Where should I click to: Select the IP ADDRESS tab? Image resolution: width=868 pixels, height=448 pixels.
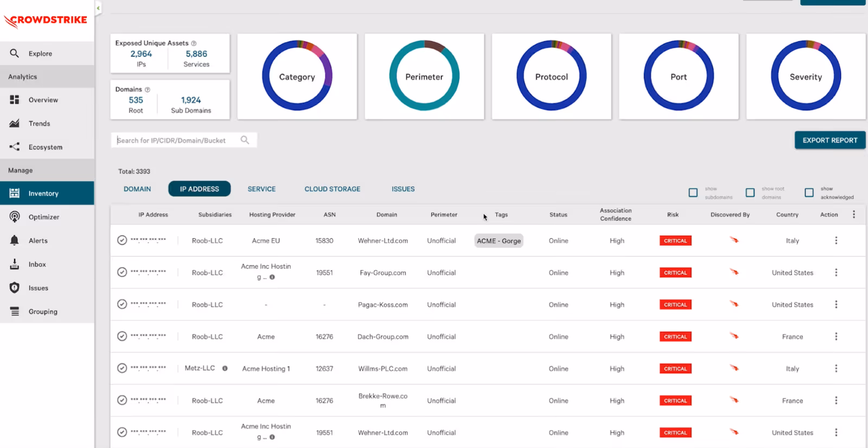coord(200,189)
